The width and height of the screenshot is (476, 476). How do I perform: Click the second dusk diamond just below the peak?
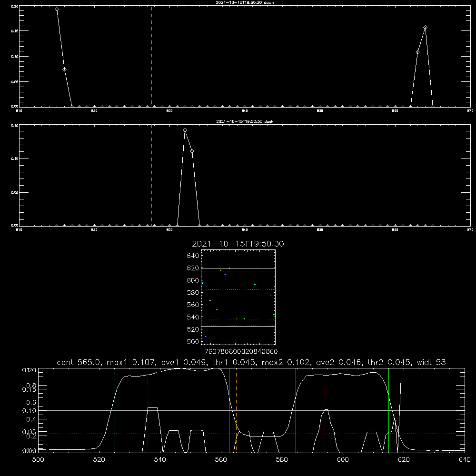coord(192,151)
